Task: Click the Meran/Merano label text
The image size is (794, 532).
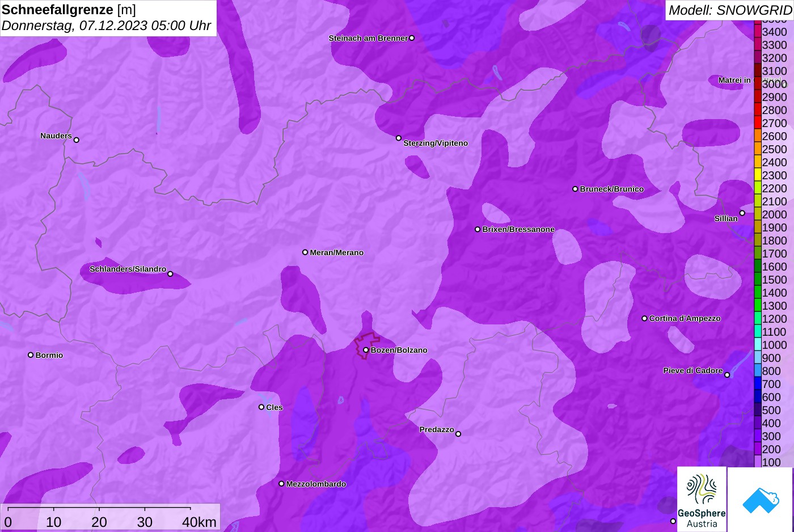Action: point(337,252)
